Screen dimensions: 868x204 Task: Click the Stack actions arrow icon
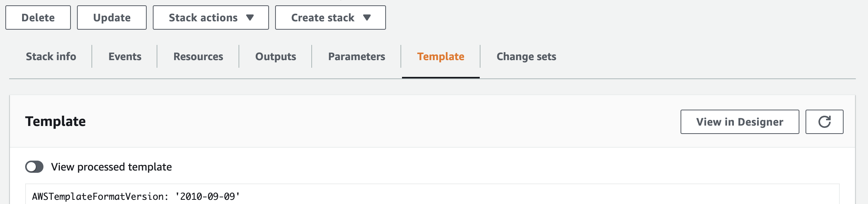coord(250,18)
